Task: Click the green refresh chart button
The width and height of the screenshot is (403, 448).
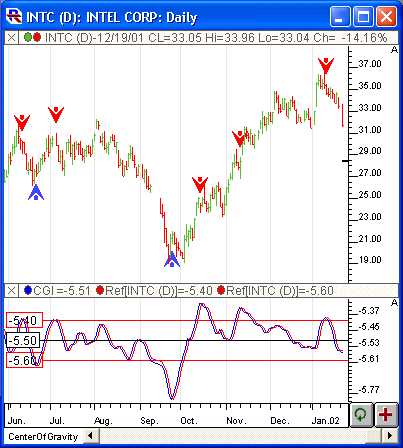Action: point(361,415)
